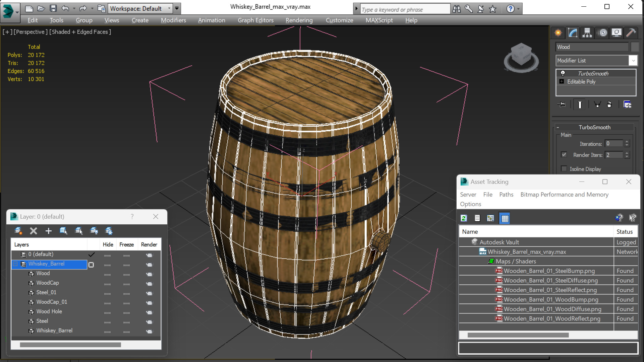Click Make Unique modifier icon
Image resolution: width=644 pixels, height=362 pixels.
(597, 104)
